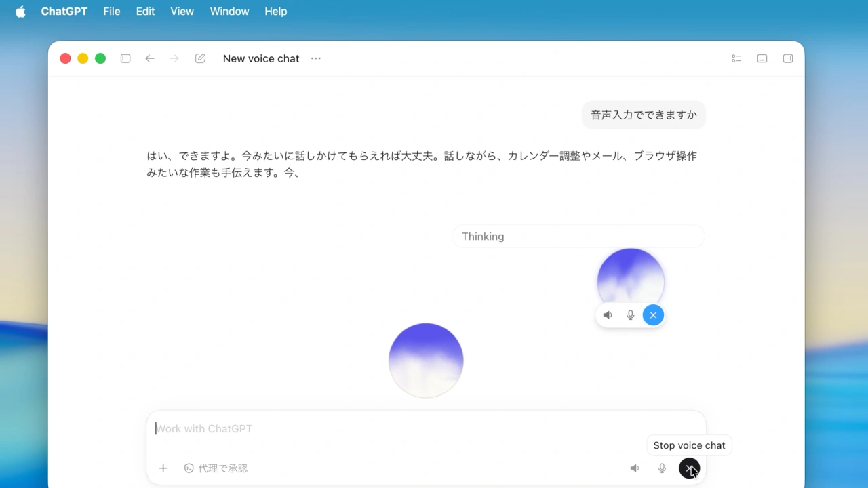Open the Apple menu
Viewport: 868px width, 488px height.
(x=20, y=12)
